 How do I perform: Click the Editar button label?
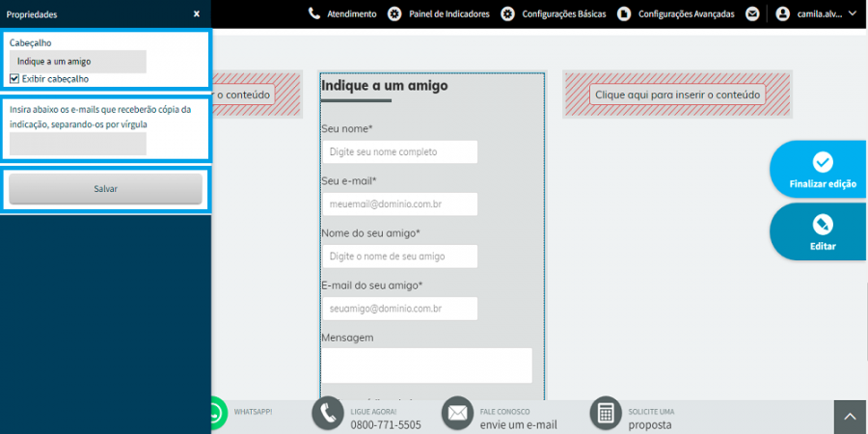click(x=823, y=246)
